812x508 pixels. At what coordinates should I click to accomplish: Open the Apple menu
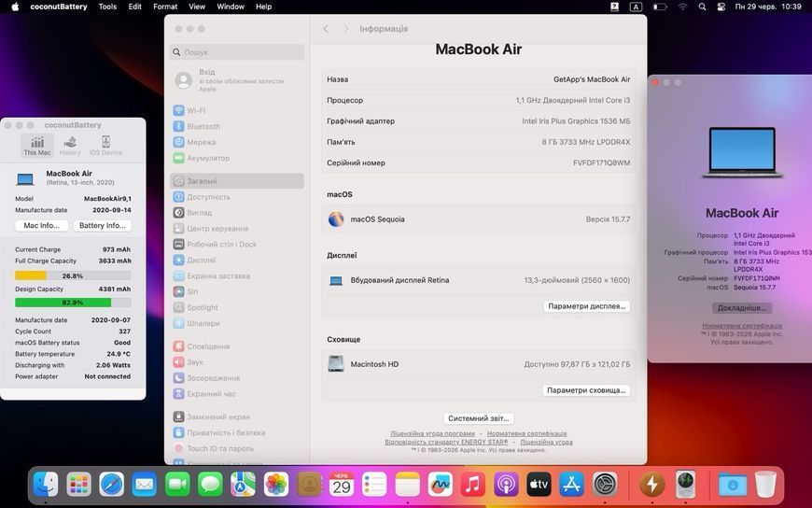[15, 7]
